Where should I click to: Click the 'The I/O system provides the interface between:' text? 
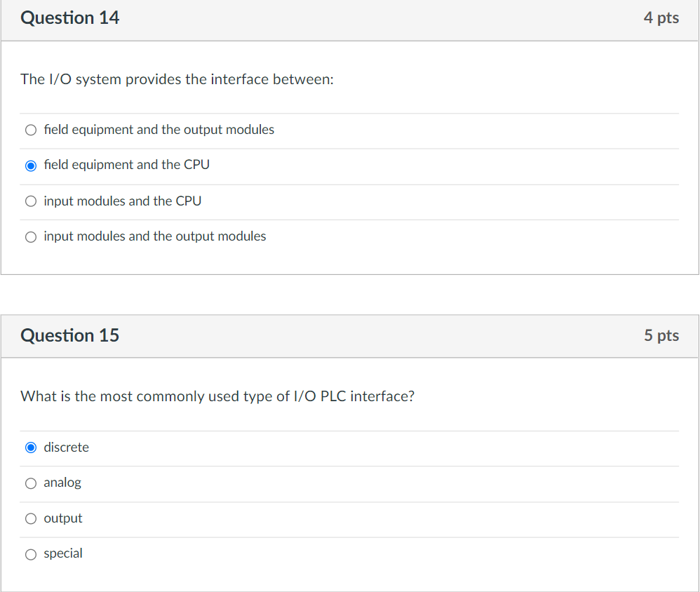[177, 79]
